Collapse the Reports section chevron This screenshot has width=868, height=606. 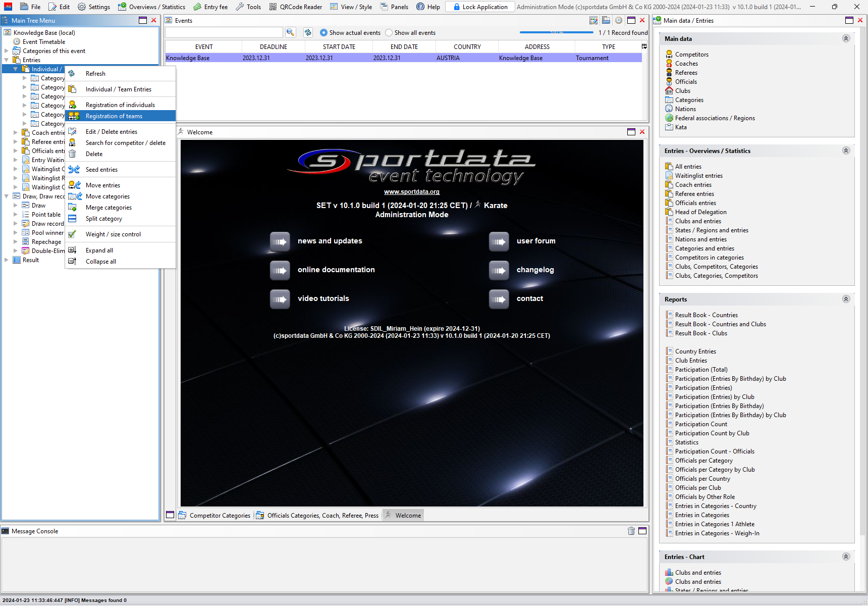[x=846, y=299]
